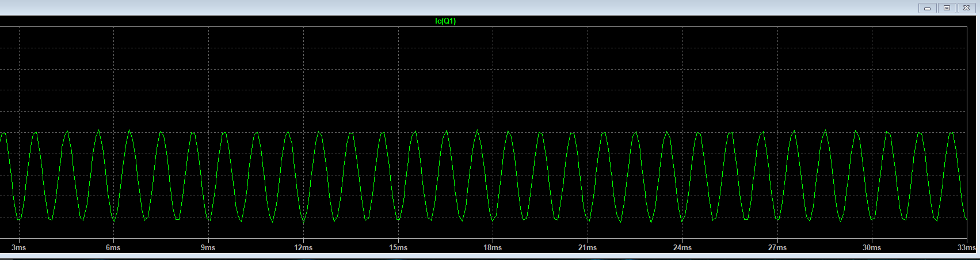This screenshot has width=980, height=260.
Task: Restore down the waveform plot window
Action: click(x=947, y=8)
